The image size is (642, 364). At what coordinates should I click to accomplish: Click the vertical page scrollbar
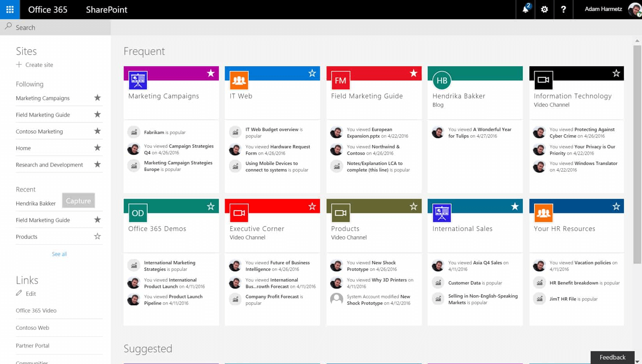pos(637,154)
